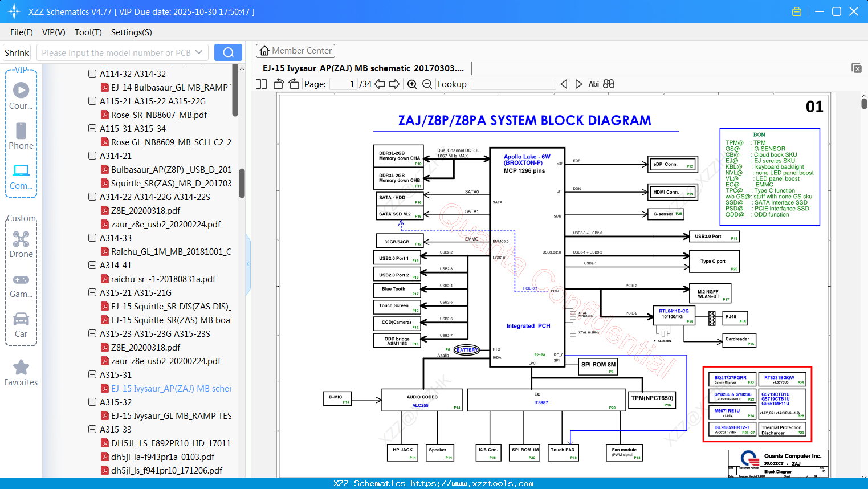
Task: Click the VIP section label in sidebar
Action: 21,70
